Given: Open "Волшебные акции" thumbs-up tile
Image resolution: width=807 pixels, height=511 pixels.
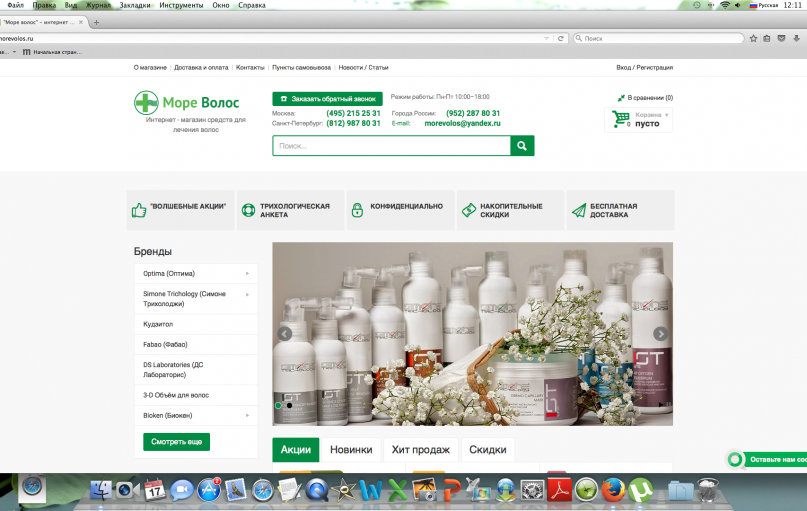Looking at the screenshot, I should pos(181,210).
